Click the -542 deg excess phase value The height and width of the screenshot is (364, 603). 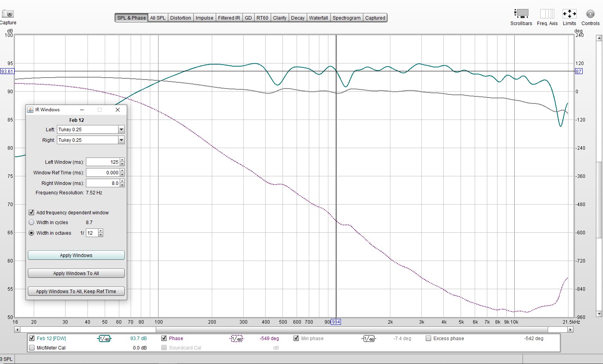[x=534, y=339]
